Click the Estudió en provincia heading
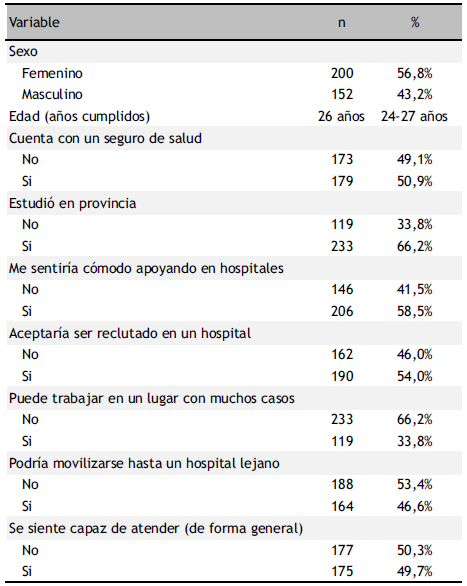 click(72, 203)
